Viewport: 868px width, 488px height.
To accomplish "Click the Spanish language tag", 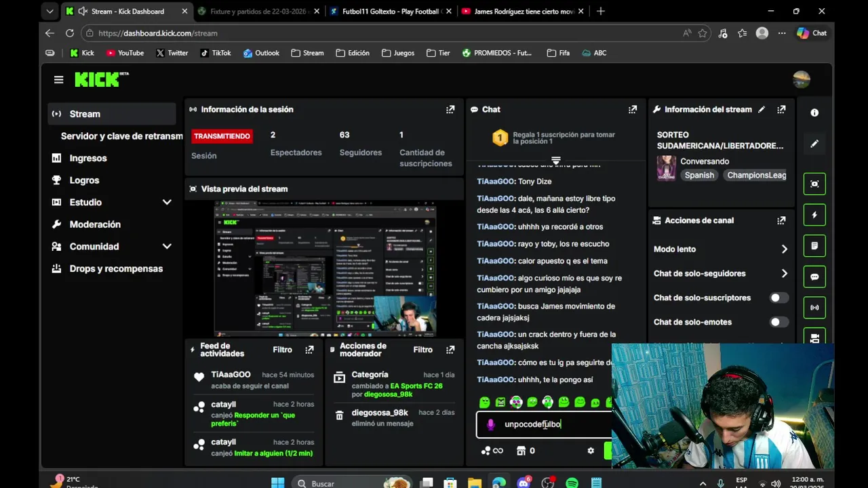I will 699,175.
